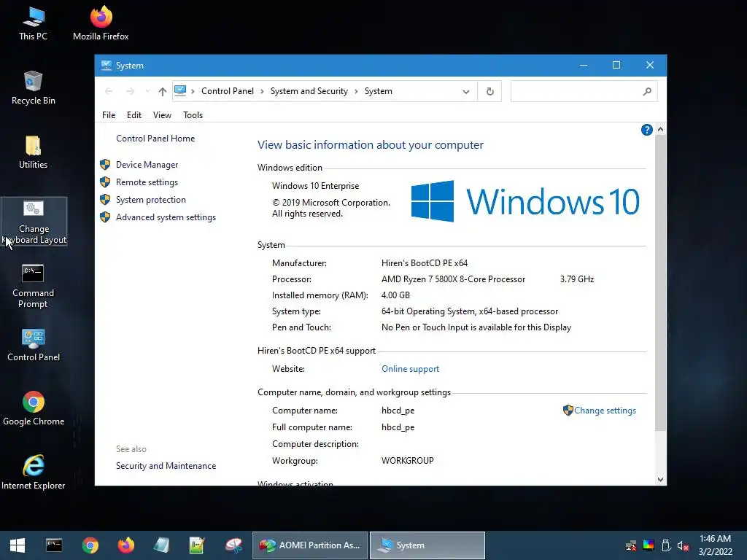Open the Edit menu
747x560 pixels.
click(134, 115)
